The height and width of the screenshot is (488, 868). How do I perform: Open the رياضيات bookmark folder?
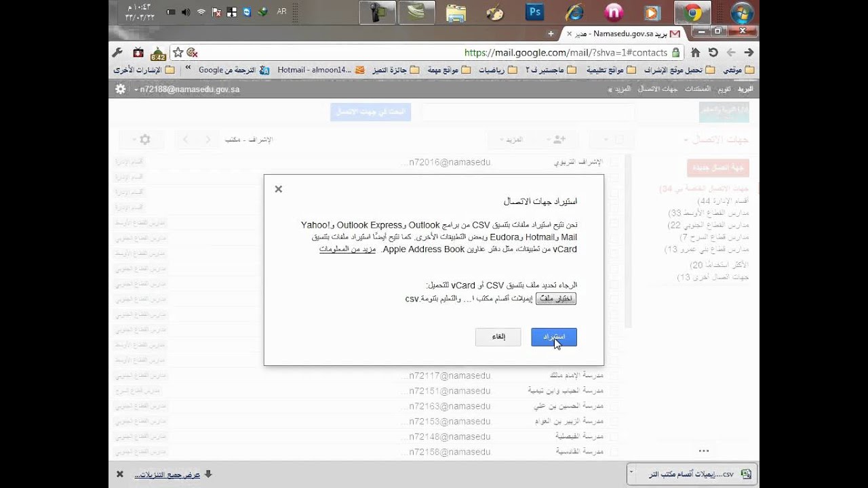click(496, 70)
